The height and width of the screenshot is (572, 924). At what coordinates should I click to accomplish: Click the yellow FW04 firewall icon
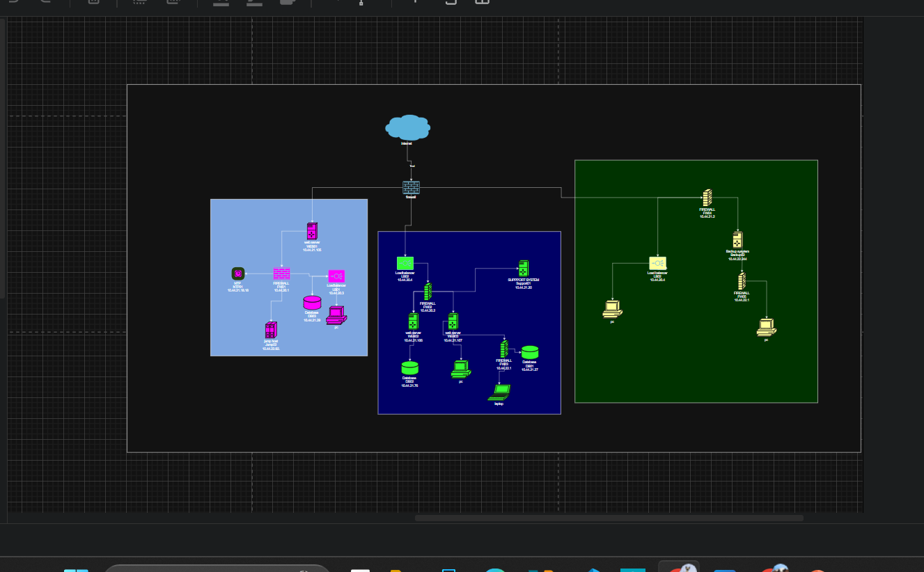tap(707, 198)
